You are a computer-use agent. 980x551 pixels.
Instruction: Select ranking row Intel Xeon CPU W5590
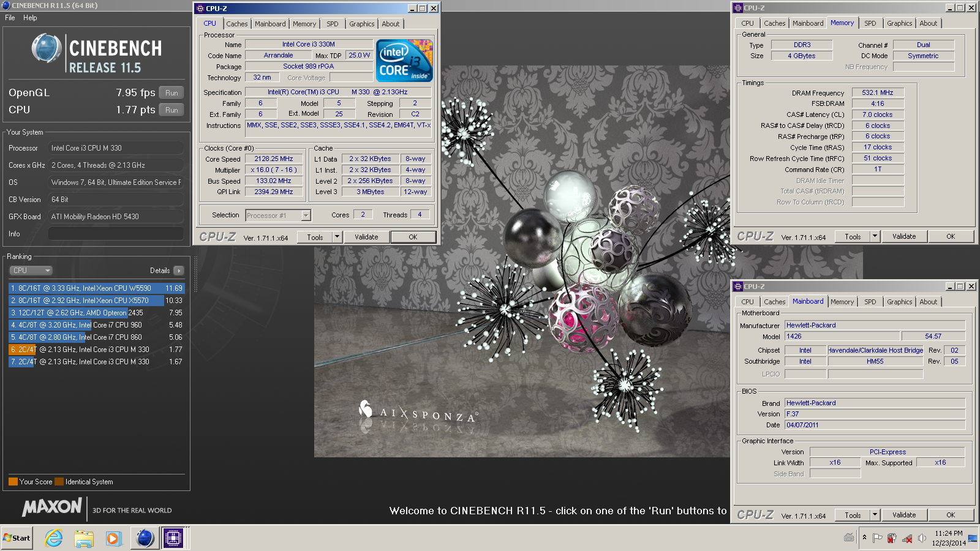[97, 288]
